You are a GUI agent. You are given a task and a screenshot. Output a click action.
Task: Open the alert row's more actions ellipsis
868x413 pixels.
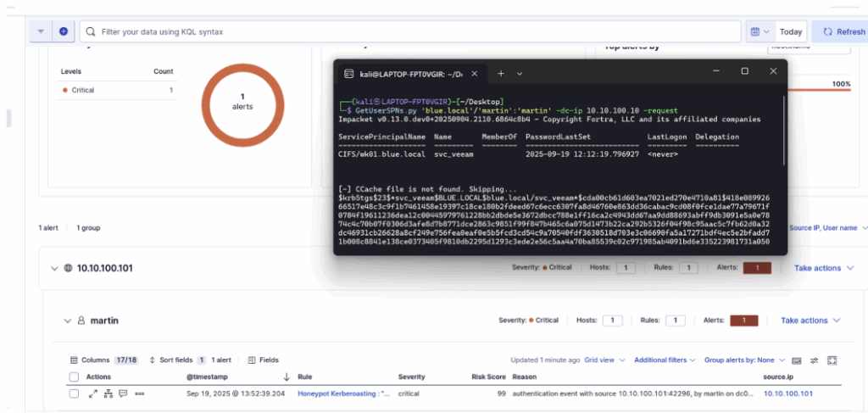coord(139,393)
